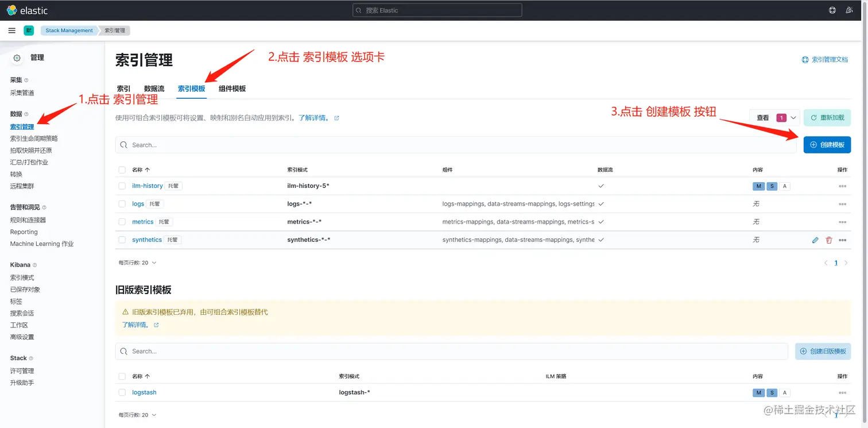Open actions menu for logs row

pos(842,204)
